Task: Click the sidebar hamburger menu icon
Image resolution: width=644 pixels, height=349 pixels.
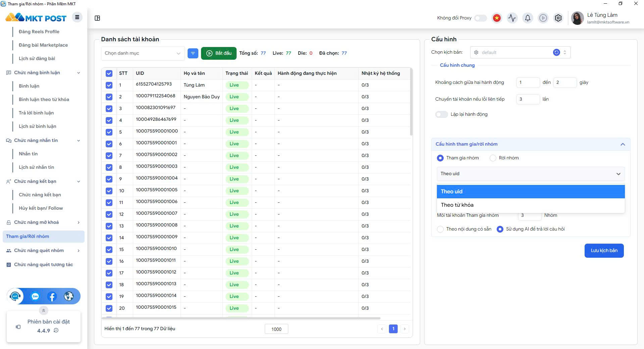Action: 77,17
